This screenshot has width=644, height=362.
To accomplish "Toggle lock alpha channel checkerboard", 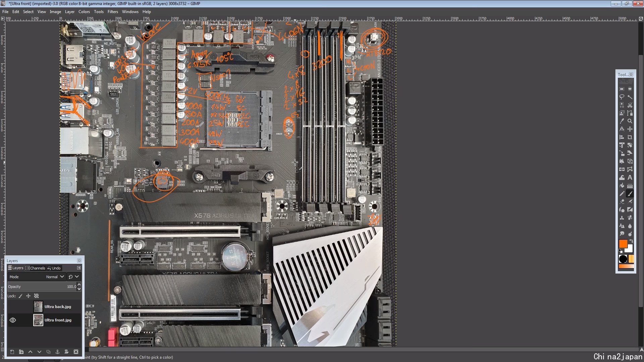I will [x=36, y=296].
